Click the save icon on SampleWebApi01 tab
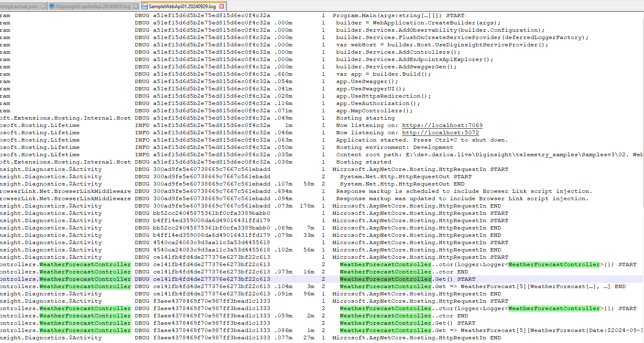Screen dimensions: 644x343 point(145,7)
